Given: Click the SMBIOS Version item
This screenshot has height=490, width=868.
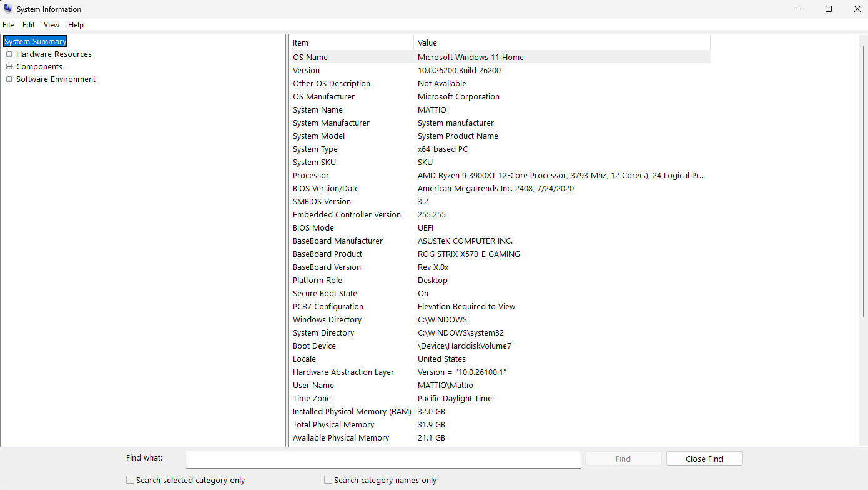Looking at the screenshot, I should pyautogui.click(x=322, y=202).
